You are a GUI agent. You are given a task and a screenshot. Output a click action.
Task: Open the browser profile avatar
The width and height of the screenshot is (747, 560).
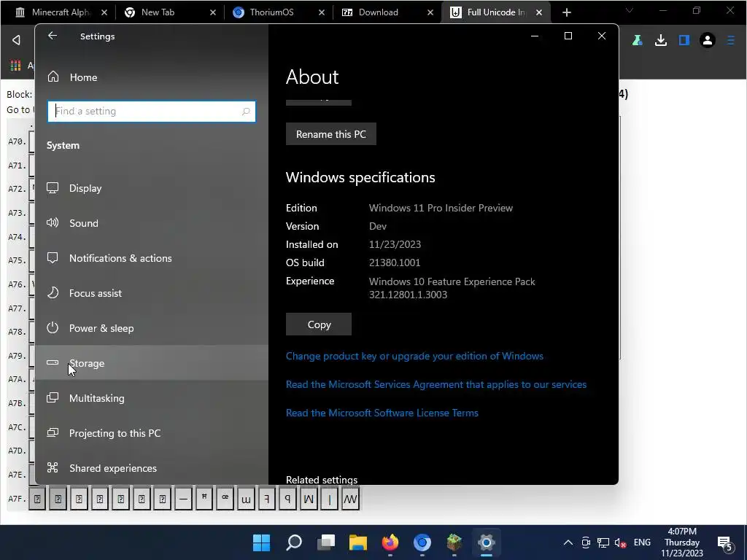tap(708, 41)
